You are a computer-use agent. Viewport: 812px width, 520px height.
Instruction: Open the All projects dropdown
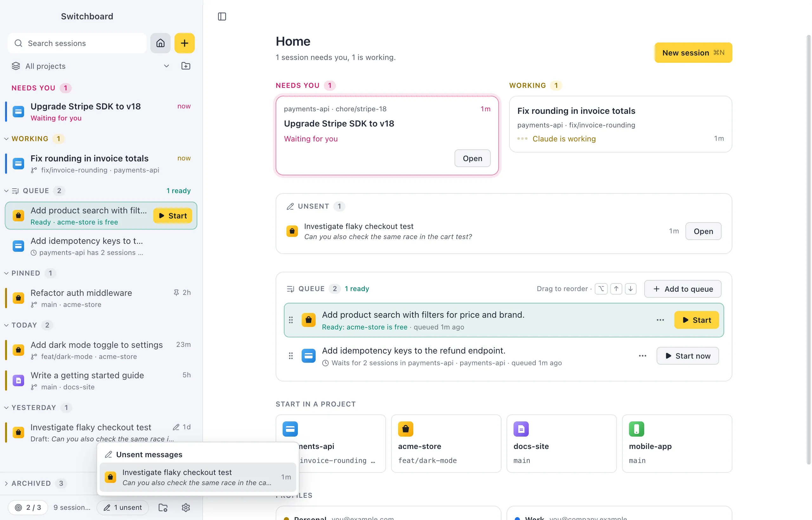[90, 66]
